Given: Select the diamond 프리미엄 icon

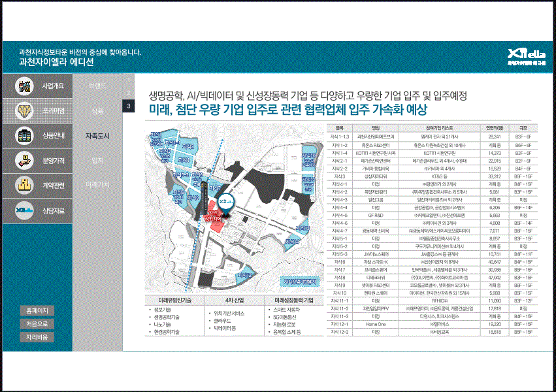Looking at the screenshot, I should point(24,110).
